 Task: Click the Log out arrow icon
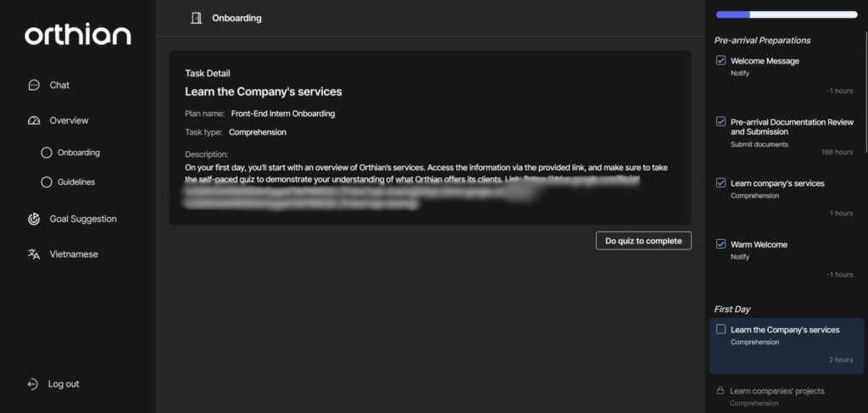click(x=33, y=384)
